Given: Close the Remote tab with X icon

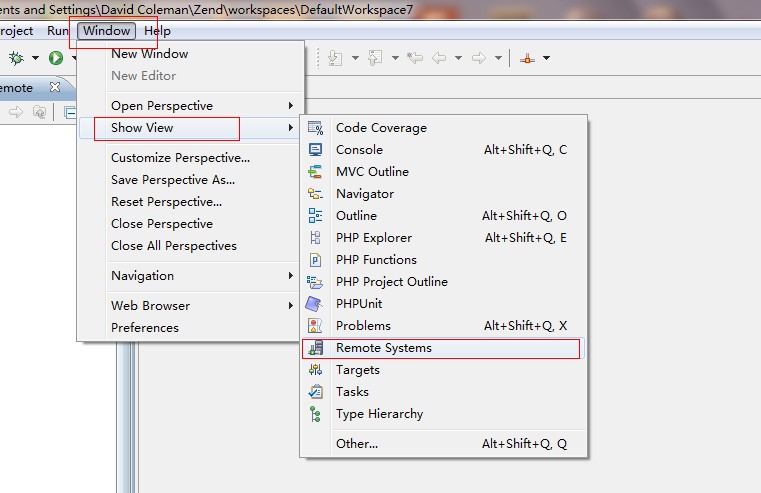Looking at the screenshot, I should 55,87.
